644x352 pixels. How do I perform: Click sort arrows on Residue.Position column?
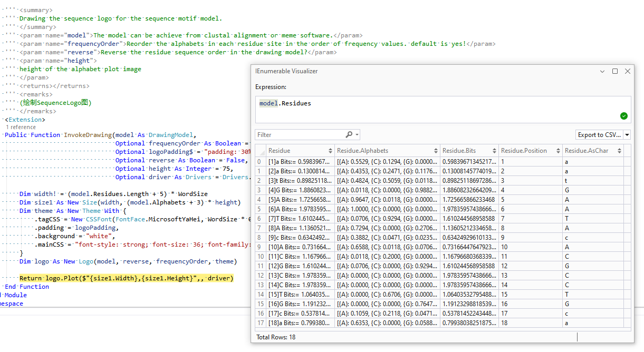(558, 151)
